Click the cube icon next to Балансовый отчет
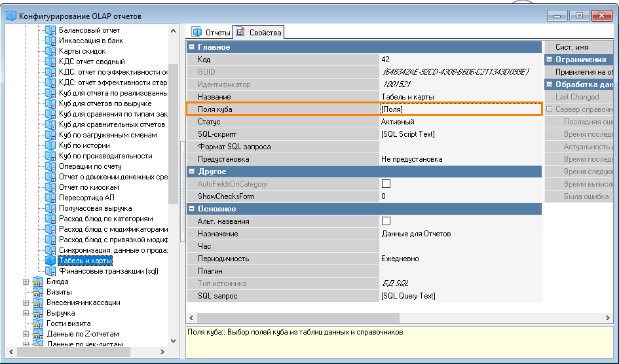The width and height of the screenshot is (619, 364). click(50, 30)
